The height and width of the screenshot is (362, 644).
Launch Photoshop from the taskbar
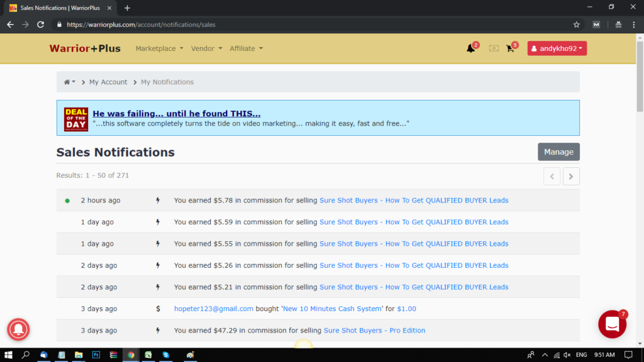[96, 355]
